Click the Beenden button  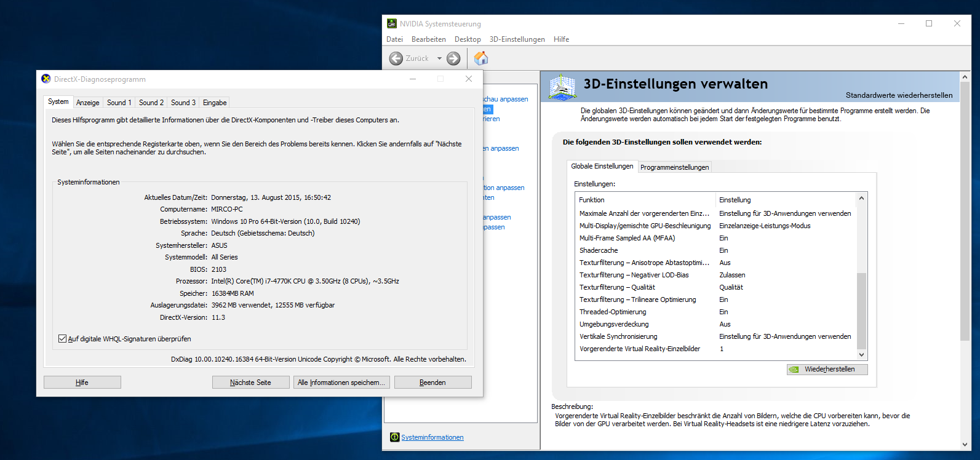pos(432,383)
